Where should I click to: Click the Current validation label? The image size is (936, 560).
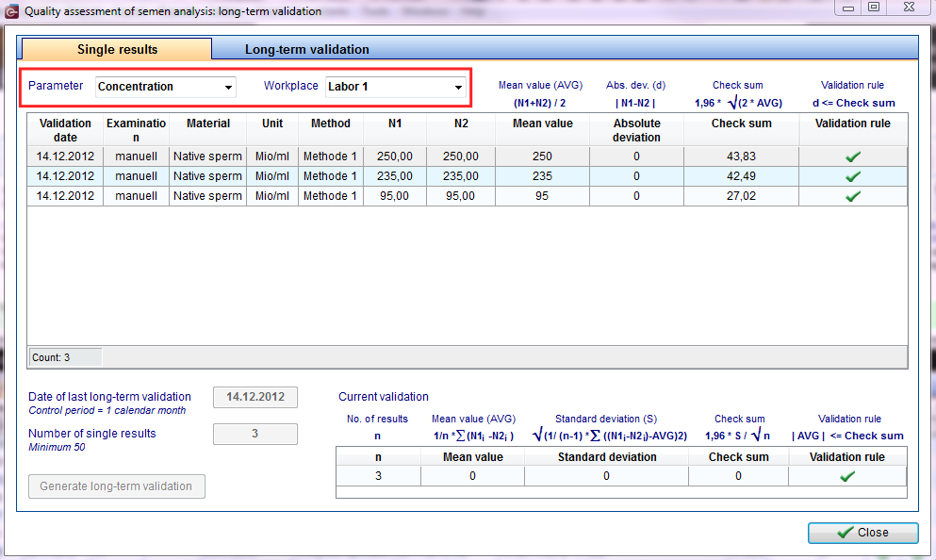pyautogui.click(x=384, y=397)
